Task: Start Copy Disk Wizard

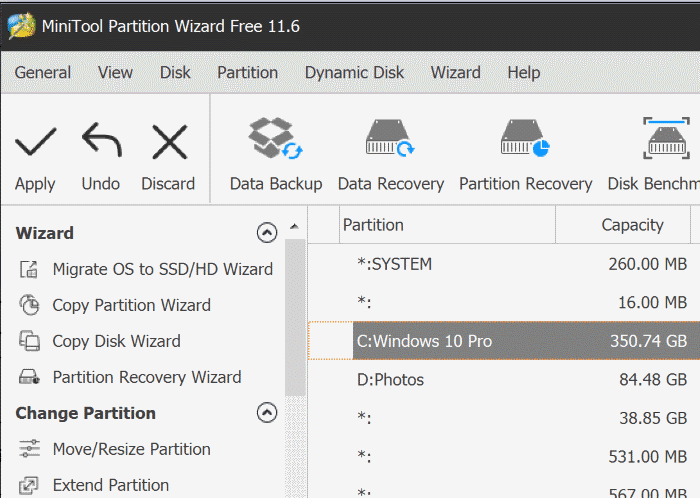Action: click(117, 341)
